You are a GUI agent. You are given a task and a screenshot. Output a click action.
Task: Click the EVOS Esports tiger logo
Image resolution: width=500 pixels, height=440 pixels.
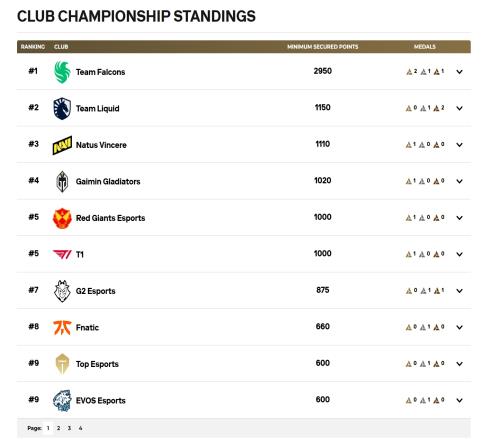62,400
